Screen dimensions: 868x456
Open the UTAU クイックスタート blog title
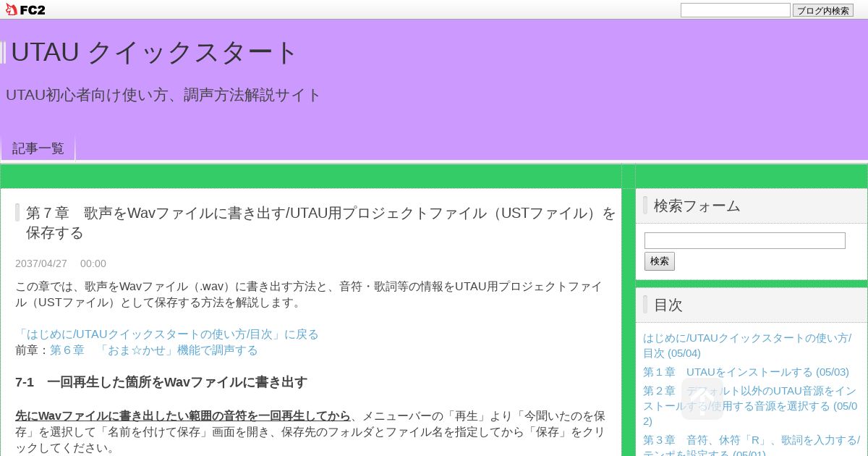click(154, 52)
